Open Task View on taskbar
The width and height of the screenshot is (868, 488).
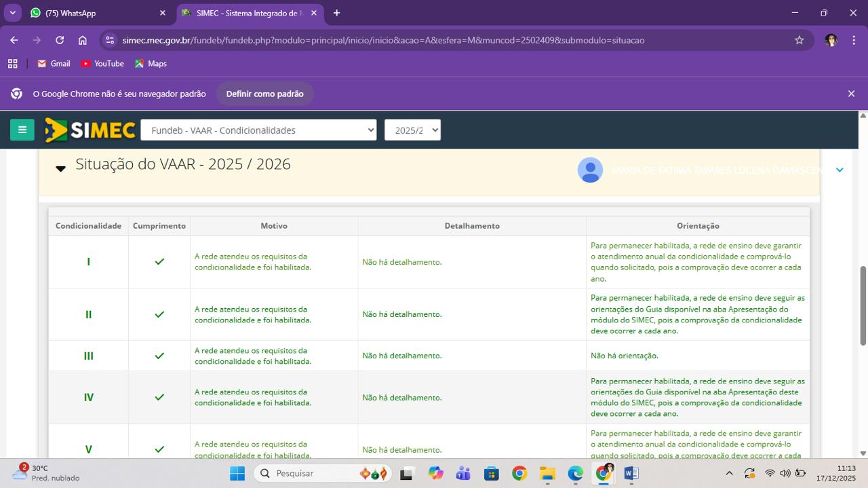point(406,473)
